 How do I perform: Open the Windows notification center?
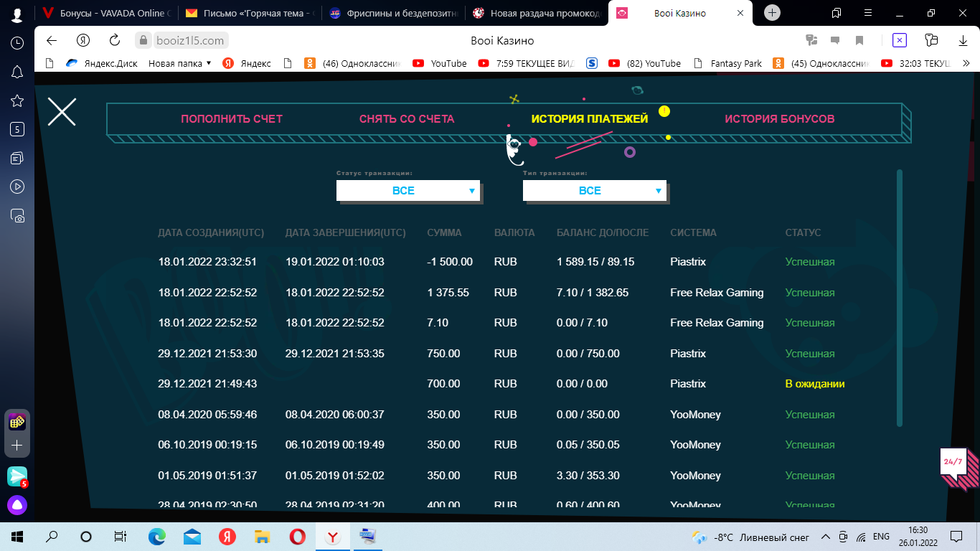(x=956, y=537)
